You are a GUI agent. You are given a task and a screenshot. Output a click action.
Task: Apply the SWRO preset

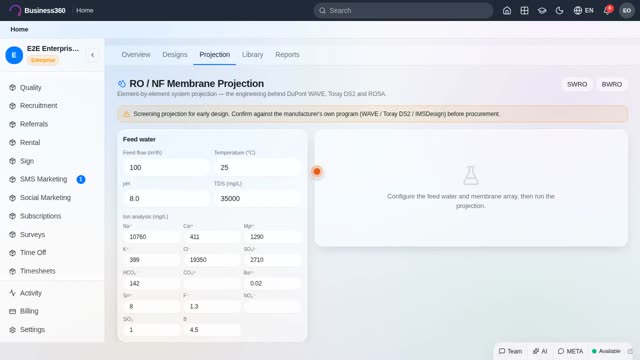tap(577, 84)
